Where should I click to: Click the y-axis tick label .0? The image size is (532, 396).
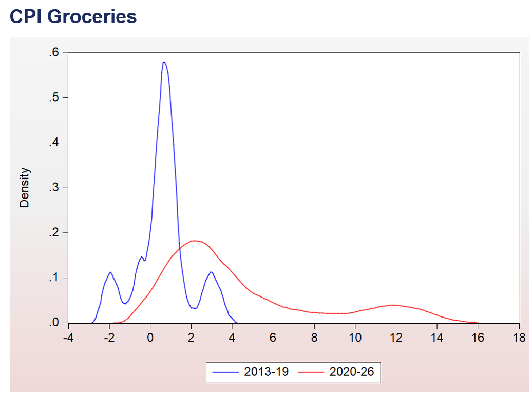54,323
